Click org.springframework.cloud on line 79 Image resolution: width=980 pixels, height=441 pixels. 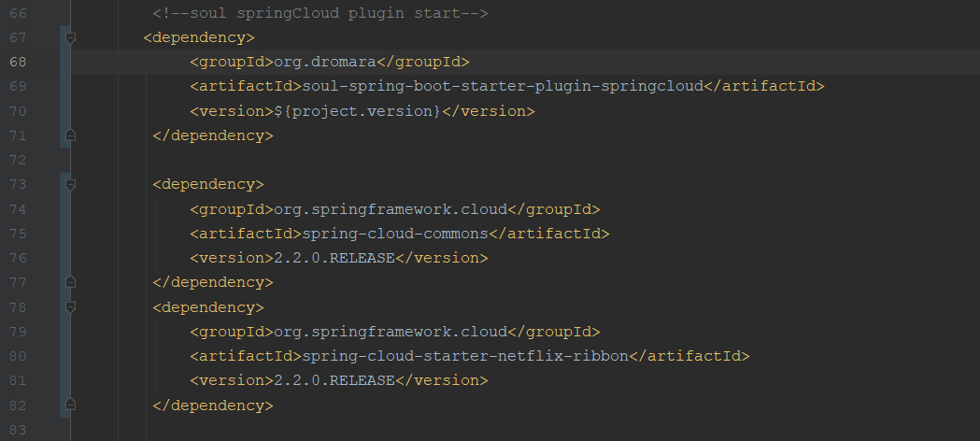(391, 332)
